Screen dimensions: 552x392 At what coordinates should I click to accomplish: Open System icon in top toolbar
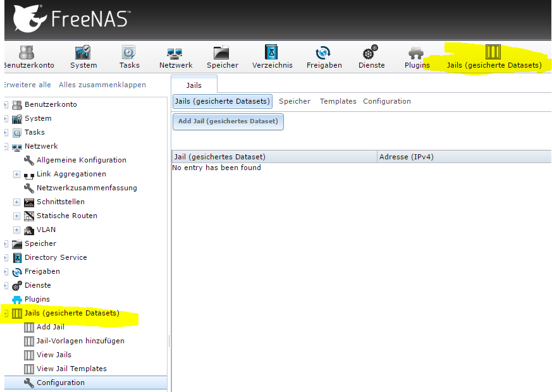(x=83, y=52)
